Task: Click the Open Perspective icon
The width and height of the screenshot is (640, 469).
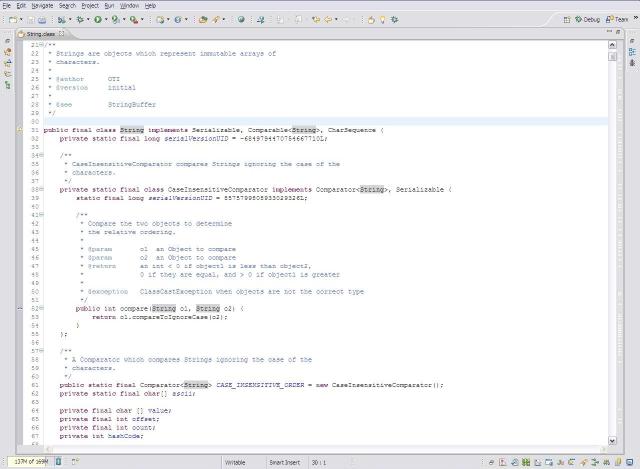Action: 566,19
